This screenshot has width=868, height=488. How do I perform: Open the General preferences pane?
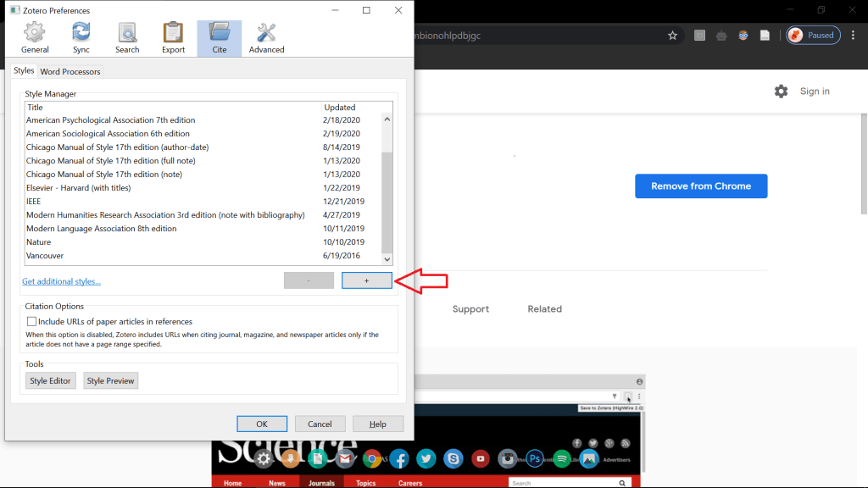35,39
